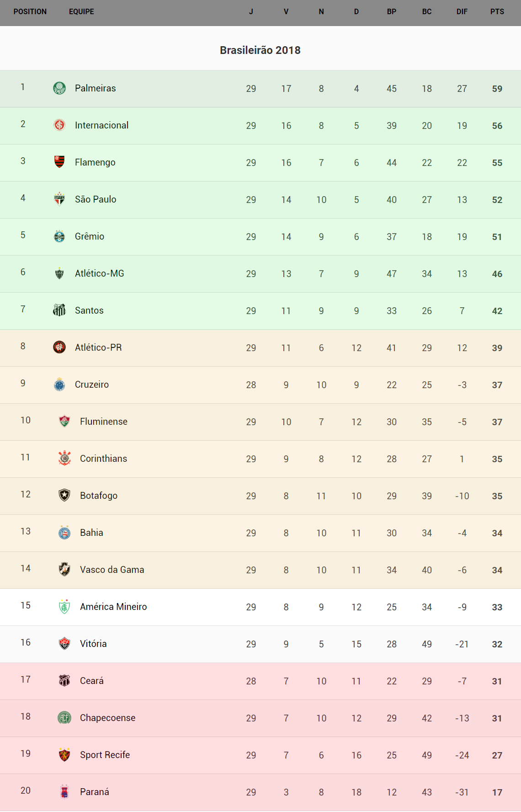Select the Santos club logo
This screenshot has height=812, width=521.
[59, 310]
